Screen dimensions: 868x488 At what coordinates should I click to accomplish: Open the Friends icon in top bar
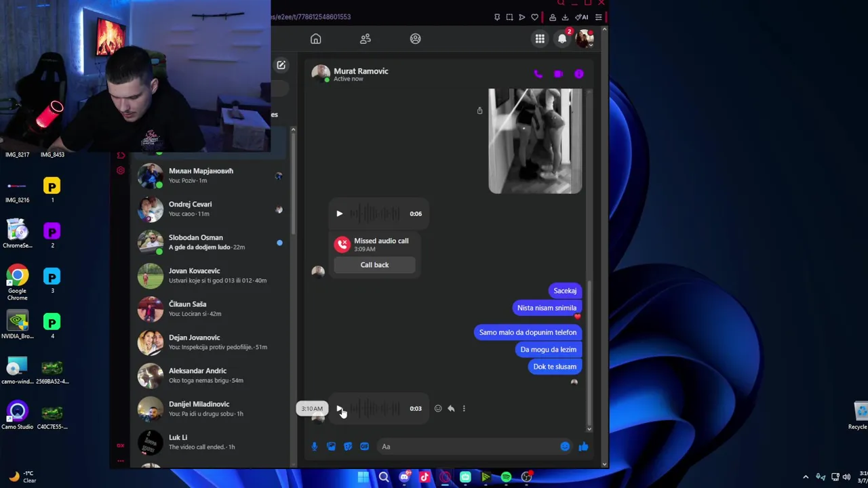click(x=366, y=39)
